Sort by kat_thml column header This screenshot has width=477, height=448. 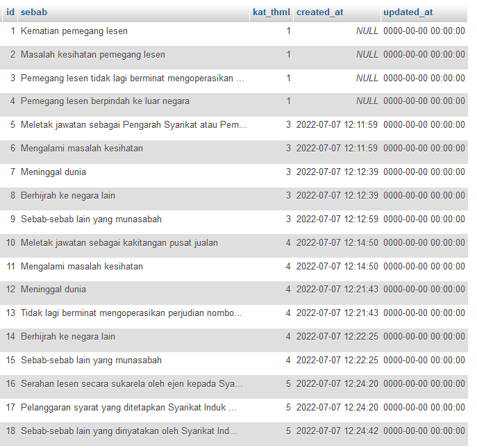271,13
